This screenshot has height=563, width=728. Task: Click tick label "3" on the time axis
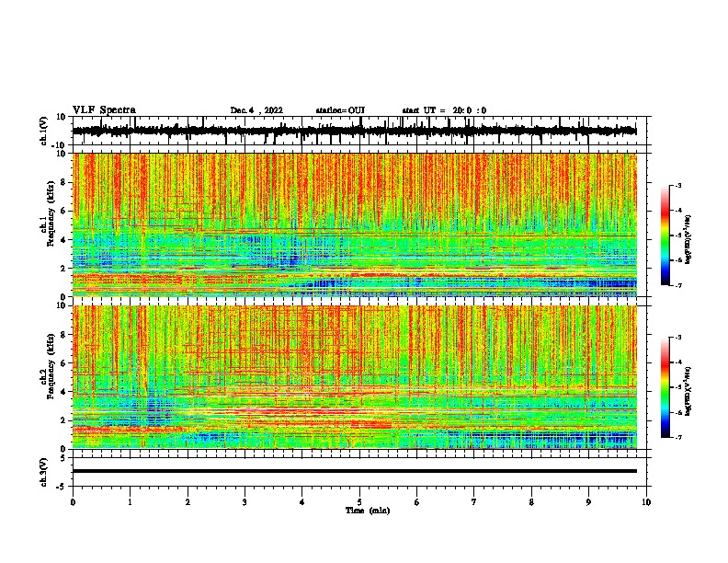click(x=245, y=502)
